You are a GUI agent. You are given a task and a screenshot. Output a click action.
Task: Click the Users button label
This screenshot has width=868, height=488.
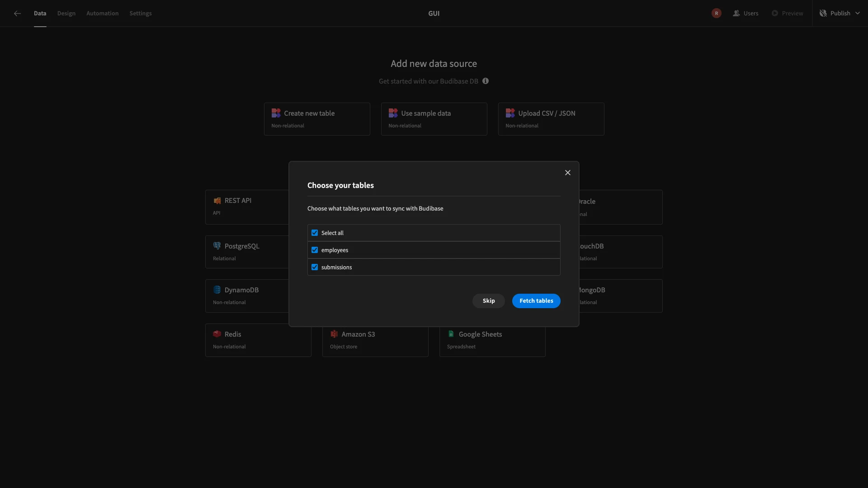[751, 14]
